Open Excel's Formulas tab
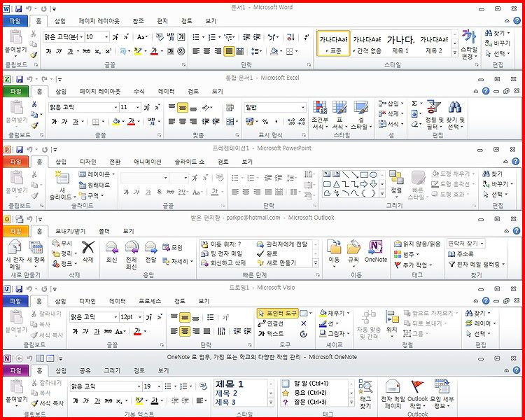 tap(139, 91)
